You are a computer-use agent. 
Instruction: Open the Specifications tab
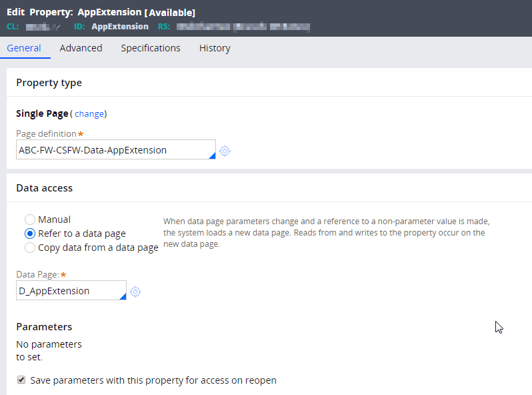point(151,48)
